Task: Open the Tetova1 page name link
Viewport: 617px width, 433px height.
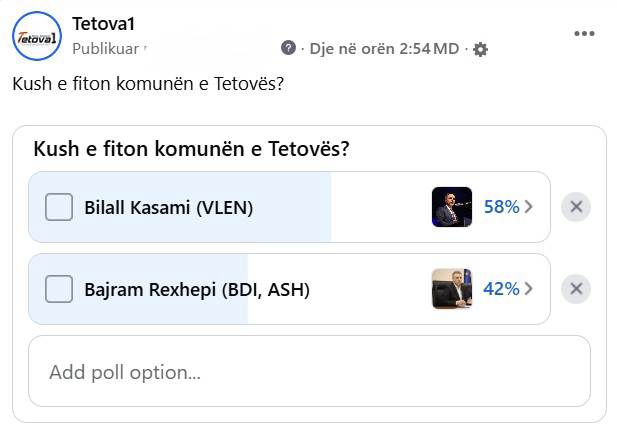Action: 103,23
